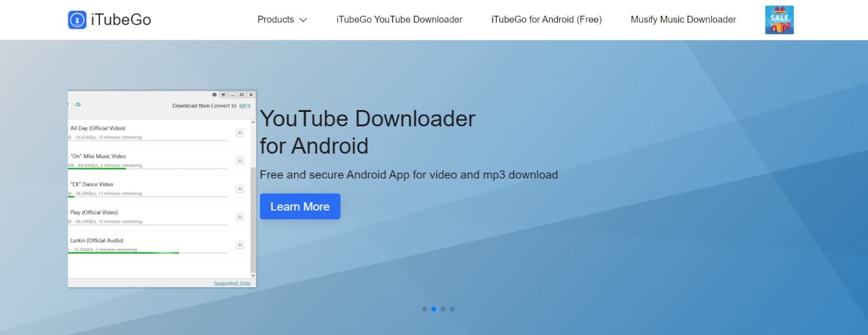The image size is (868, 335).
Task: Pause the Play (Official Video) download
Action: 240,217
